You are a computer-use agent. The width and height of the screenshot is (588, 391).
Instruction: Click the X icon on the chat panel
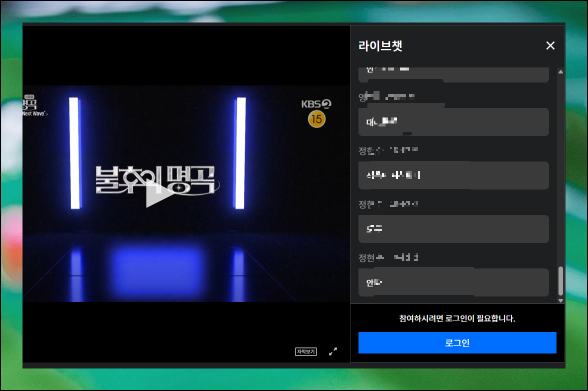[x=550, y=45]
